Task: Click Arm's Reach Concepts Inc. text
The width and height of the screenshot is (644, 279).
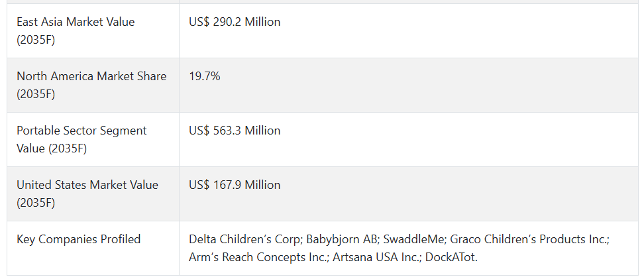Action: pyautogui.click(x=259, y=257)
